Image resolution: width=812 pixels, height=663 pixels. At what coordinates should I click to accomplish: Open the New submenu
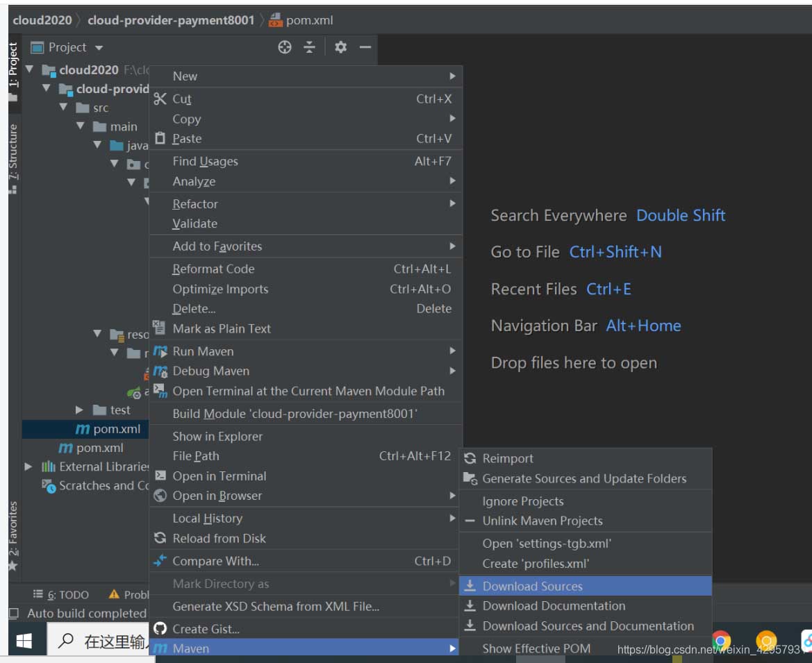tap(306, 76)
